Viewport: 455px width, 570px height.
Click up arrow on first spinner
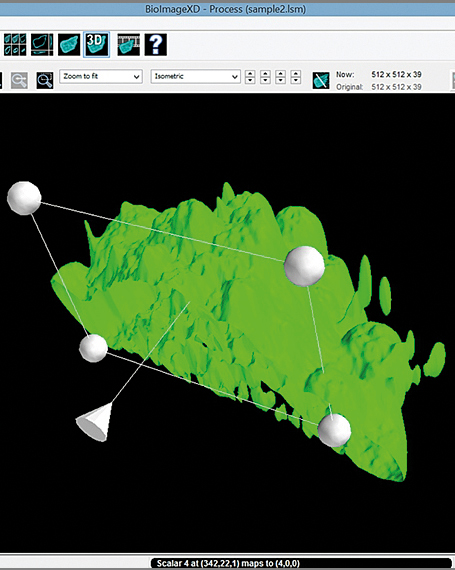pyautogui.click(x=250, y=73)
